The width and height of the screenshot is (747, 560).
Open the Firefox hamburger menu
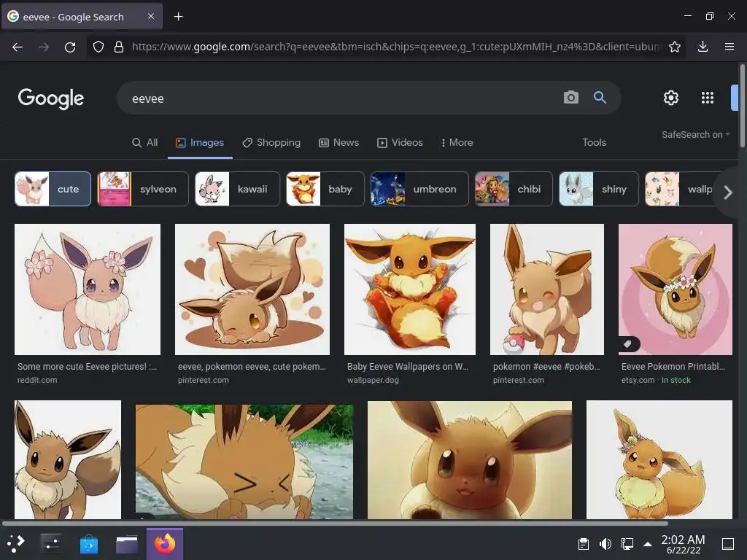[729, 47]
